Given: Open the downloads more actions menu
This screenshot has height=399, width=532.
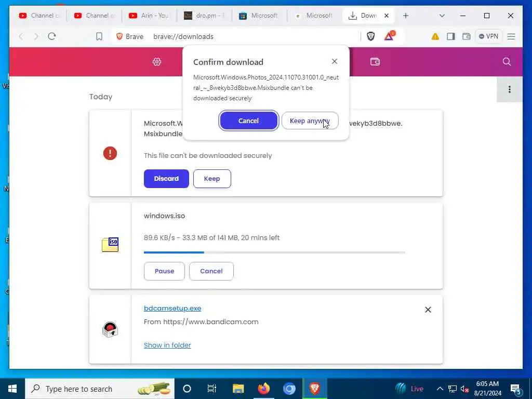Looking at the screenshot, I should (x=509, y=89).
